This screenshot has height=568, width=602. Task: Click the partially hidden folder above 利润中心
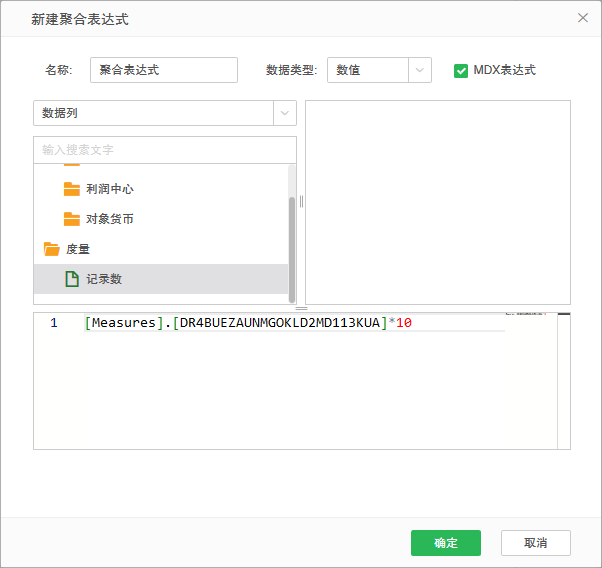click(x=71, y=164)
